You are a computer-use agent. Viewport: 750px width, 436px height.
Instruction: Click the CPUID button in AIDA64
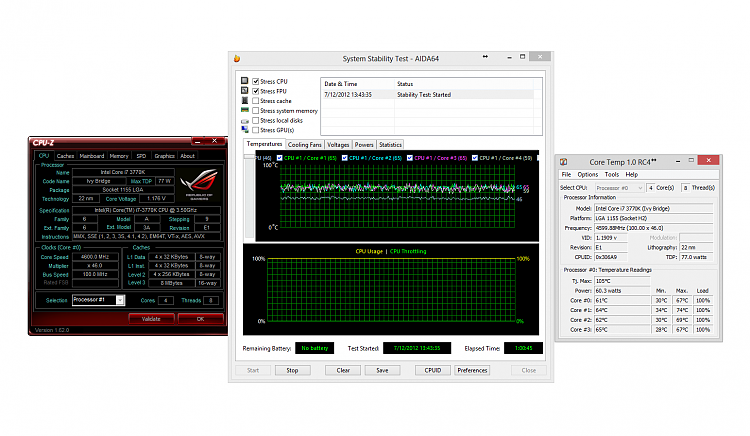(x=433, y=370)
